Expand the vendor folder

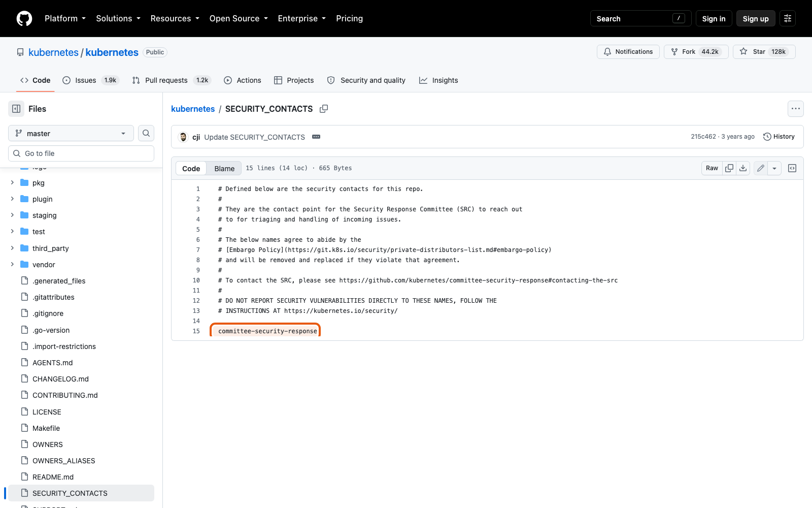tap(12, 264)
